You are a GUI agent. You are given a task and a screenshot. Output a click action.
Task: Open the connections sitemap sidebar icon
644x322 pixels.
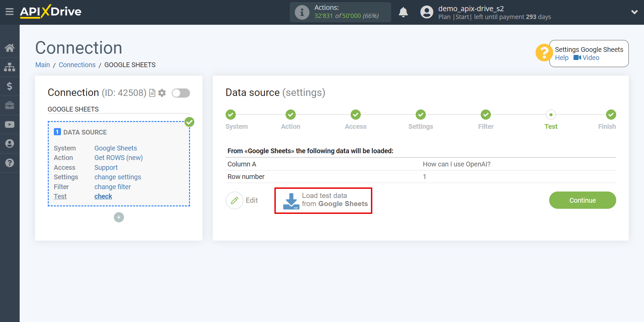[x=9, y=67]
